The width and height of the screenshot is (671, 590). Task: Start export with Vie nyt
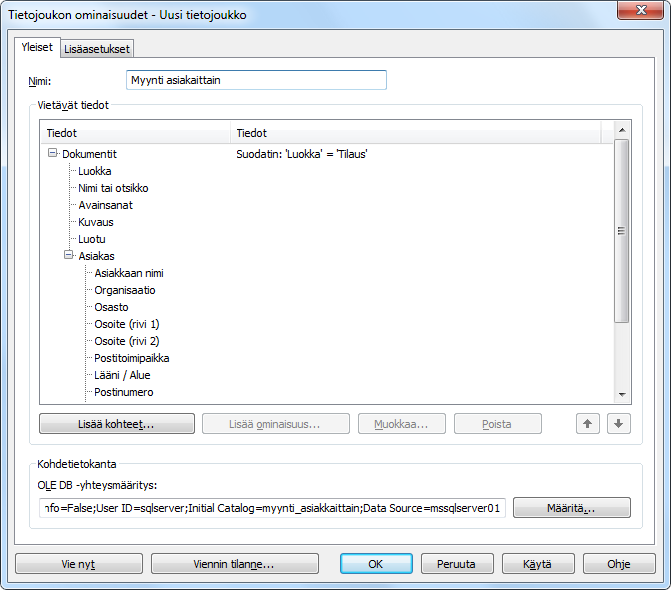coord(79,563)
